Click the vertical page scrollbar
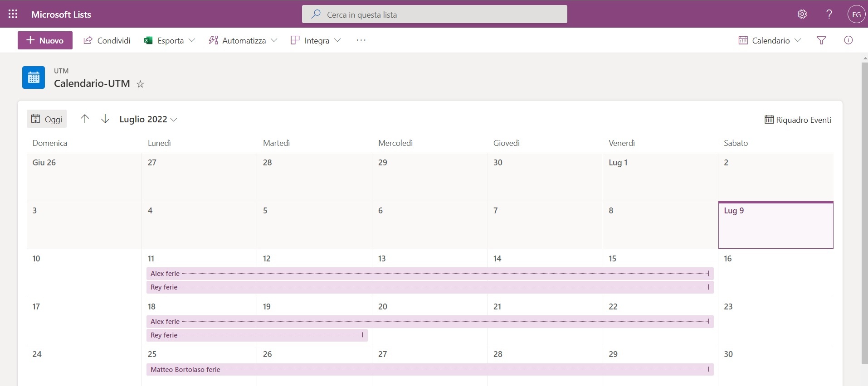The height and width of the screenshot is (386, 868). tap(864, 213)
